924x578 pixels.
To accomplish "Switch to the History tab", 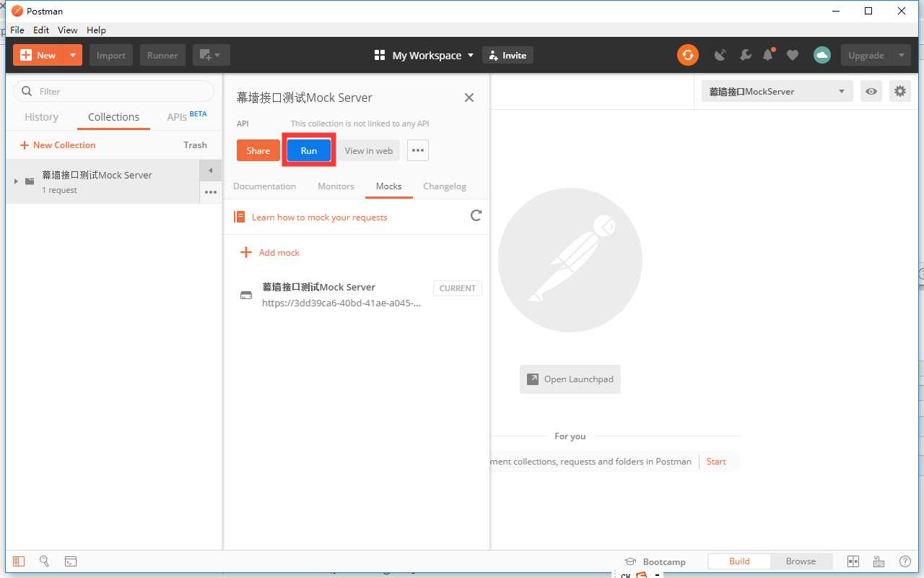I will click(42, 117).
